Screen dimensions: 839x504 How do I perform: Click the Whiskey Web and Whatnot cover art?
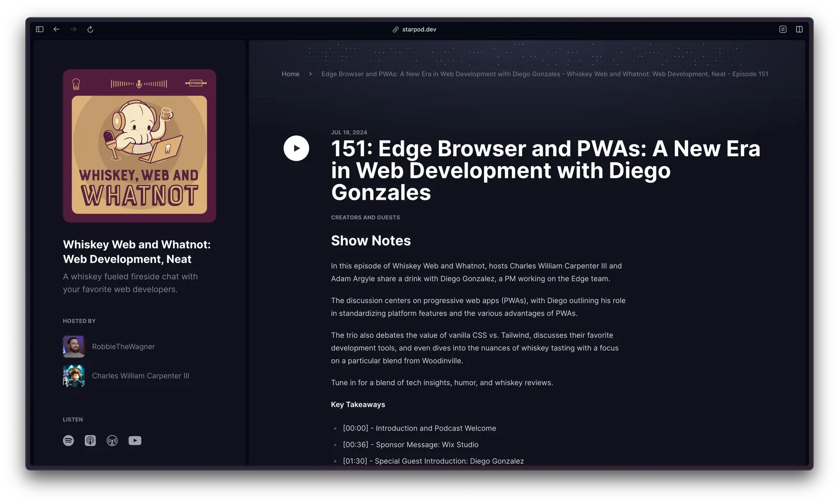click(x=139, y=146)
